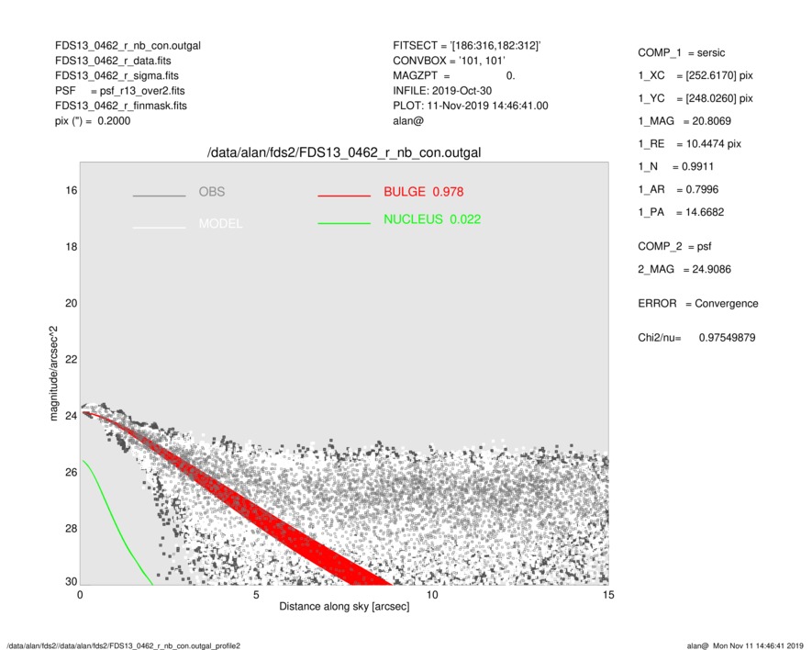Viewport: 812px width, 650px height.
Task: Click the y-axis tick label 28
Action: pos(72,528)
